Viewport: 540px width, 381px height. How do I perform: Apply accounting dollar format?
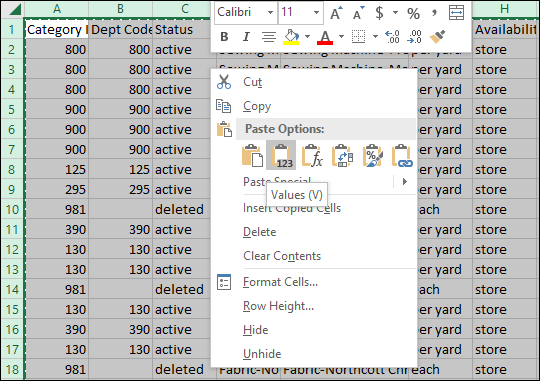(379, 13)
